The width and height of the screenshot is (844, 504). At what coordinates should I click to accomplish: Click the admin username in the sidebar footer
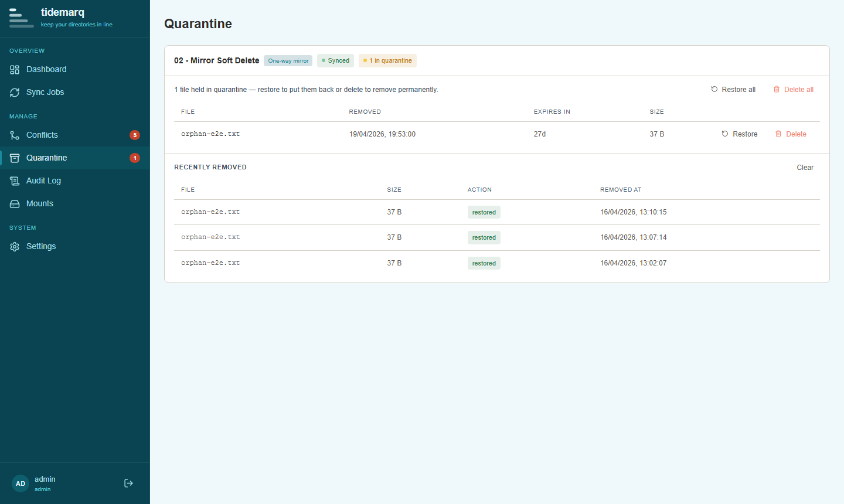(45, 479)
